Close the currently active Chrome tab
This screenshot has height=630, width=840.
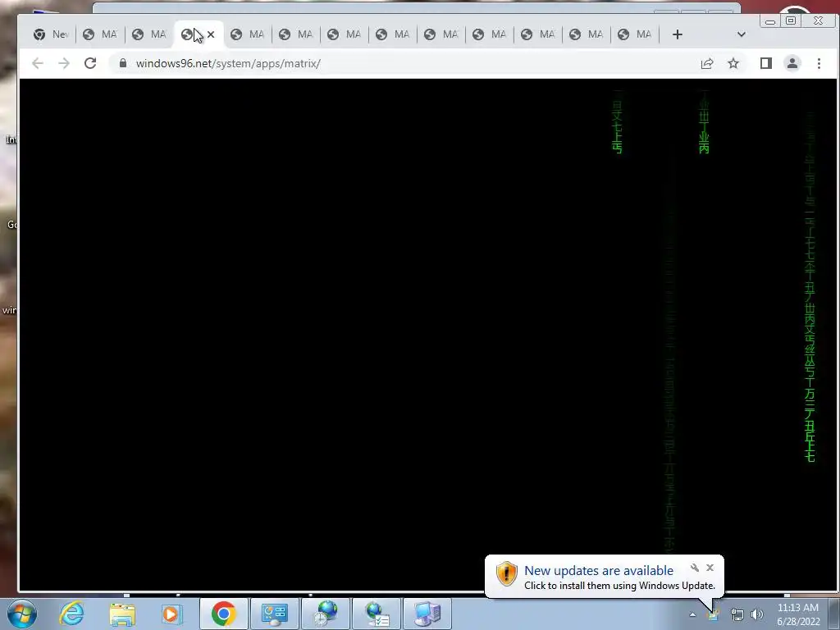click(211, 34)
